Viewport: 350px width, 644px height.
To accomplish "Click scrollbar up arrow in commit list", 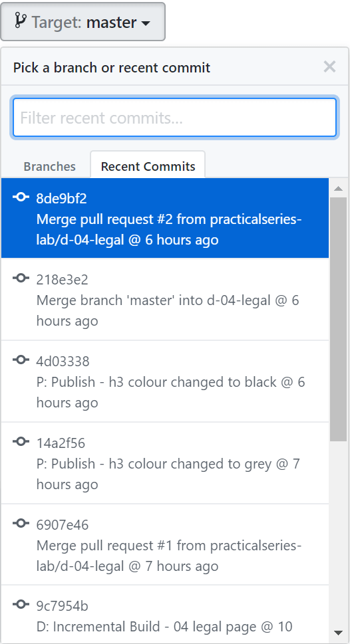I will click(339, 189).
